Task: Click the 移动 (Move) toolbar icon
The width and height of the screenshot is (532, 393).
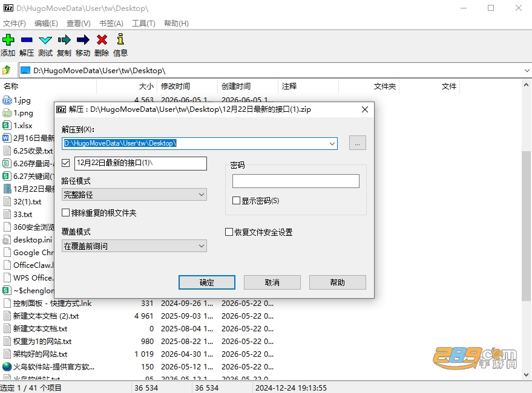Action: coord(83,40)
